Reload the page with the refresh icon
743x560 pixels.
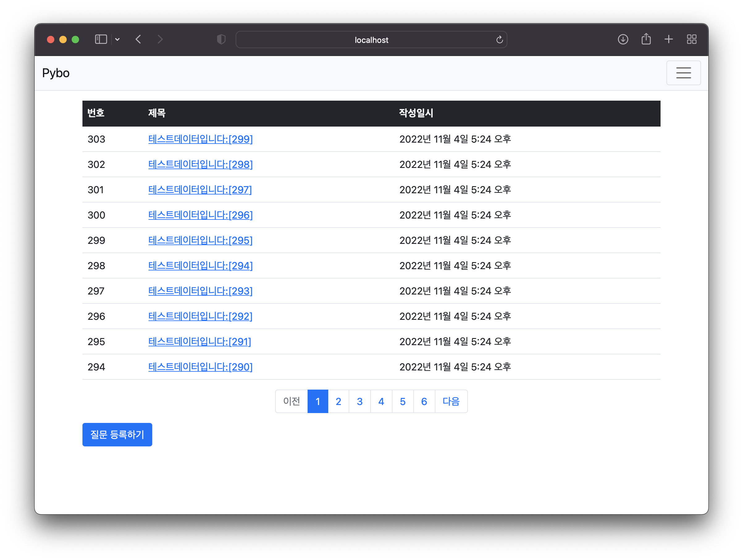pyautogui.click(x=499, y=40)
